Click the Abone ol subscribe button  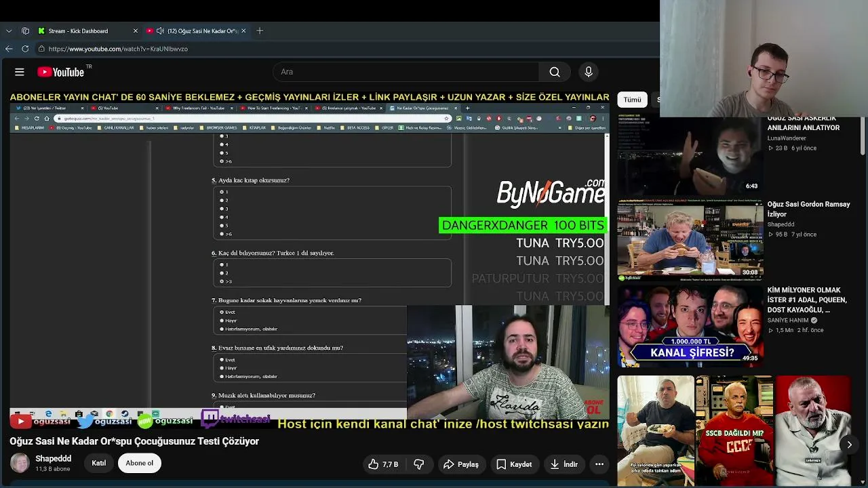pos(139,463)
